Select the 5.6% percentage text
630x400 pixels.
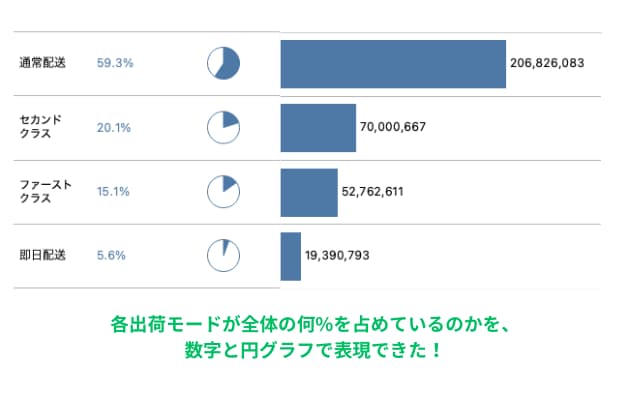(111, 255)
